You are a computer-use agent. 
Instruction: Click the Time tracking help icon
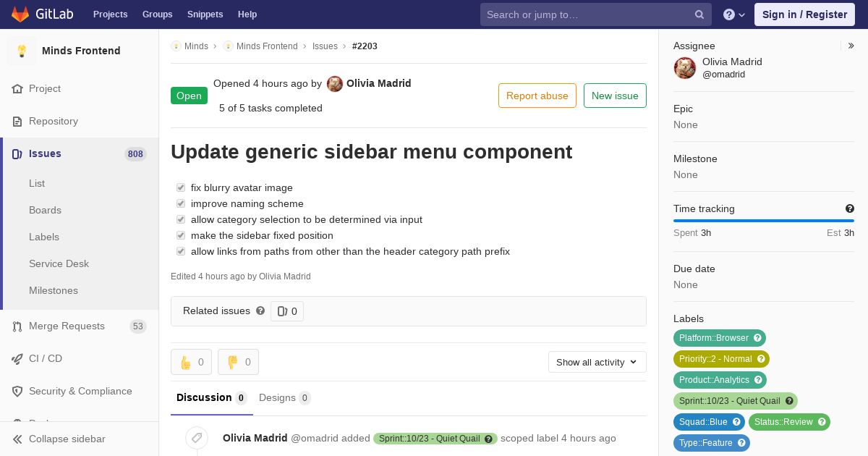click(850, 208)
